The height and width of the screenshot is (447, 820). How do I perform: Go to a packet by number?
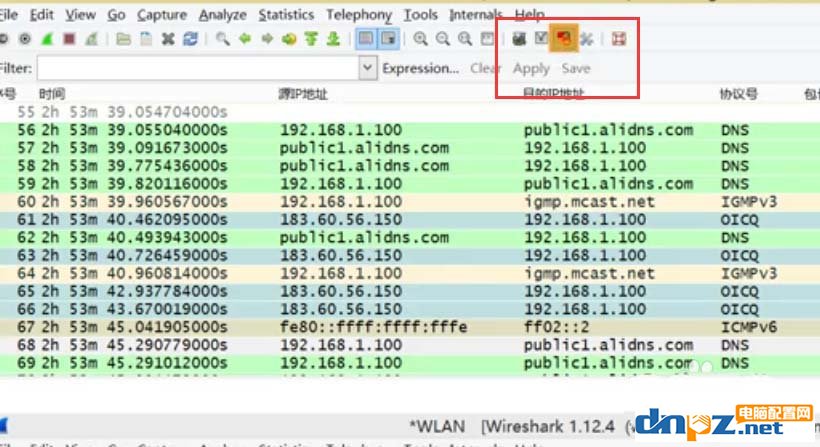pos(289,39)
